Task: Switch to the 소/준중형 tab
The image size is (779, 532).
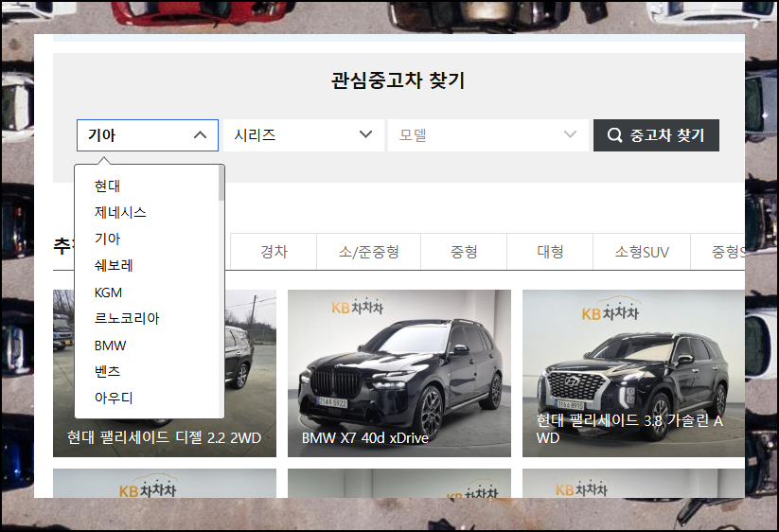Action: point(368,252)
